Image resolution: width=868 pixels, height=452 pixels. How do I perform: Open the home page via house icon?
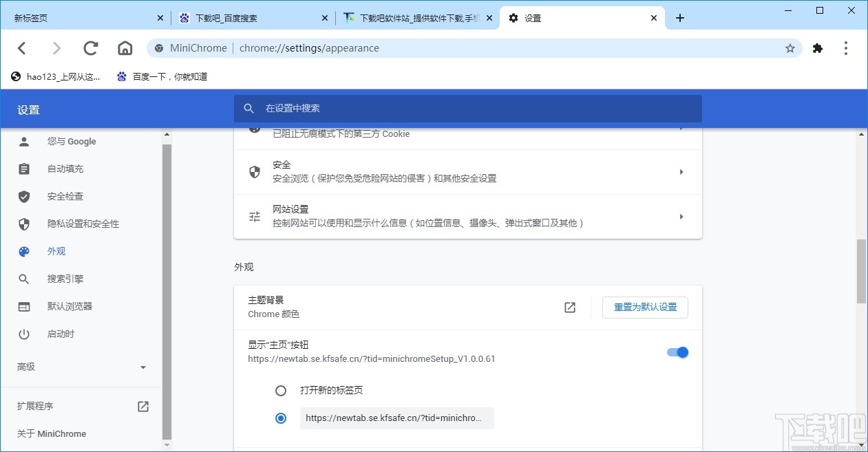pyautogui.click(x=125, y=48)
